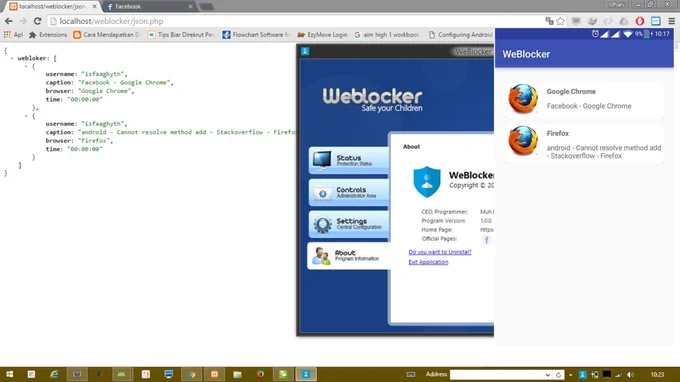This screenshot has width=680, height=382.
Task: Click the taskbar Address input field
Action: (x=497, y=375)
